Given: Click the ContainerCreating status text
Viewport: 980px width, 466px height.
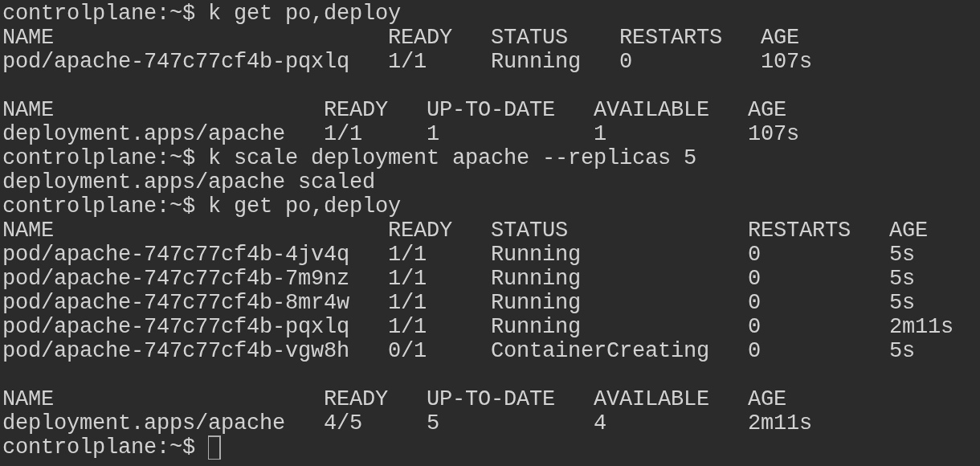Looking at the screenshot, I should 599,351.
